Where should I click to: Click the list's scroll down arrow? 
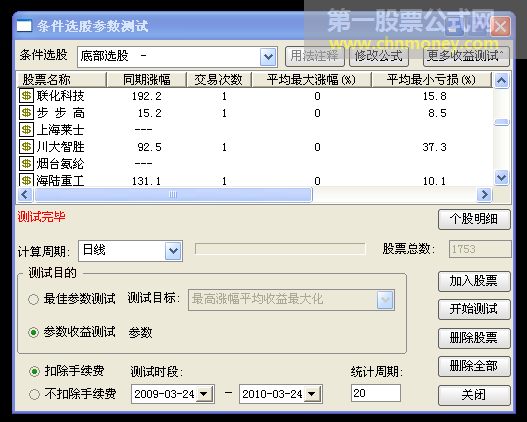[501, 177]
